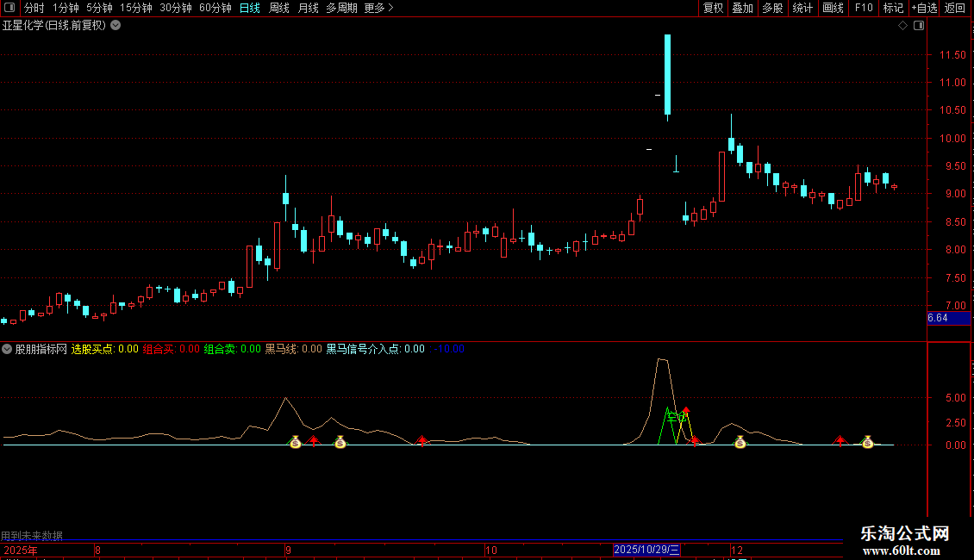This screenshot has width=974, height=560.
Task: Open the 多周期 multi-period view
Action: coord(341,8)
